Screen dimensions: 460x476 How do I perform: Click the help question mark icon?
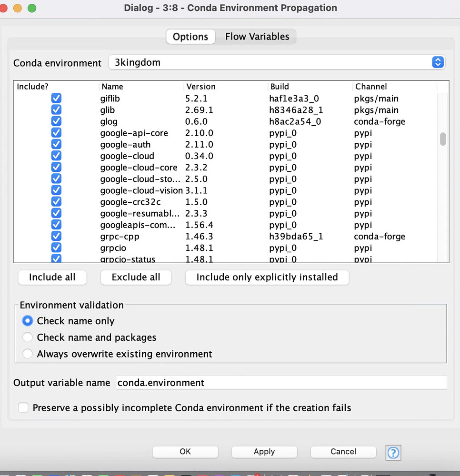393,453
